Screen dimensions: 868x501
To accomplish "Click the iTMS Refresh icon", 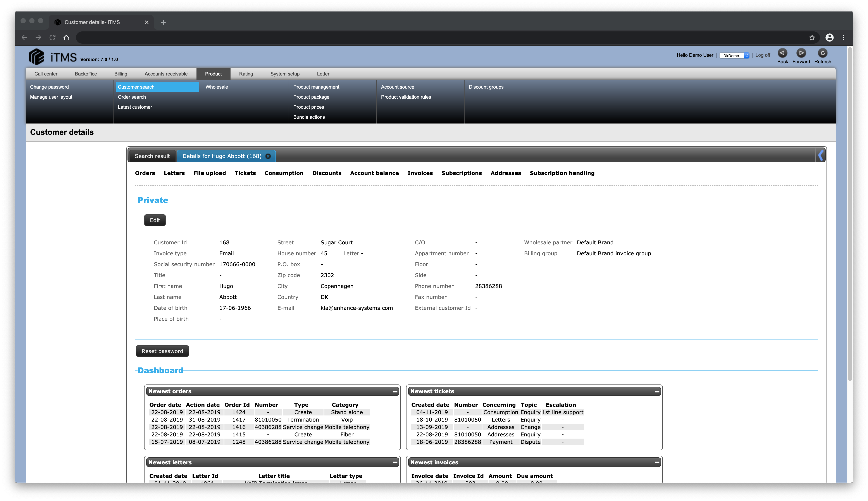I will (x=822, y=53).
